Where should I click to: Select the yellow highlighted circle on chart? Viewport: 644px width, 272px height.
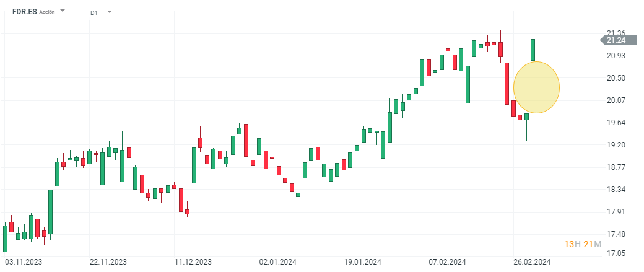[x=536, y=87]
